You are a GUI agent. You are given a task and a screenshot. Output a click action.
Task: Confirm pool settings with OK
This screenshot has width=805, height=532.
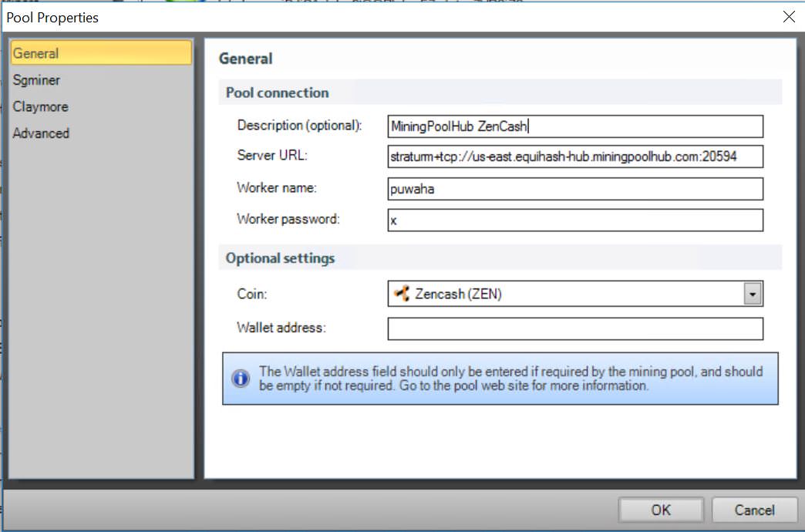pos(661,510)
